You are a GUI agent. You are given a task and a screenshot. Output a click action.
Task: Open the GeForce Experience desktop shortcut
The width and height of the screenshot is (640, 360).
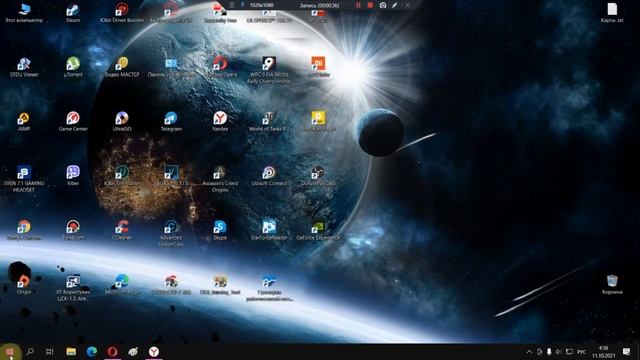click(318, 230)
